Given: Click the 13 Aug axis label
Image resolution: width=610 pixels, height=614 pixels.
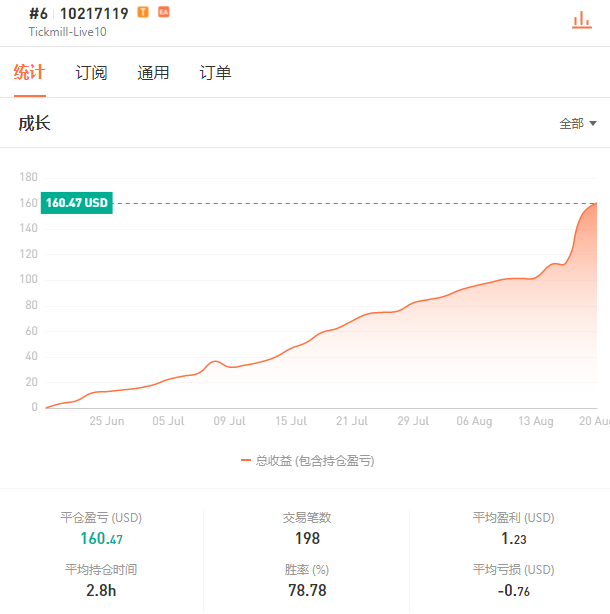Looking at the screenshot, I should click(536, 421).
